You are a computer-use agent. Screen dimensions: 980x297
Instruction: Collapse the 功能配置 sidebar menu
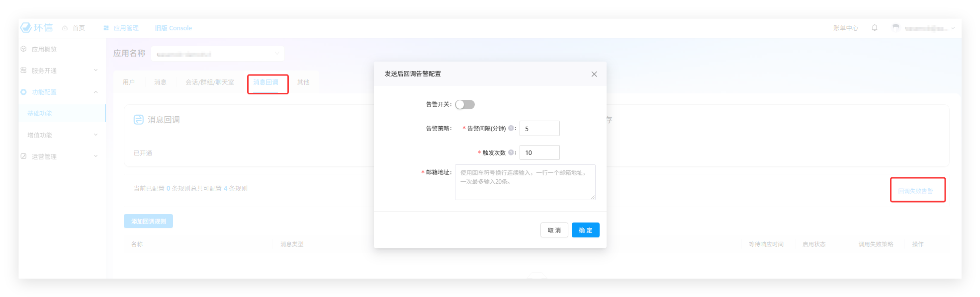(x=95, y=92)
